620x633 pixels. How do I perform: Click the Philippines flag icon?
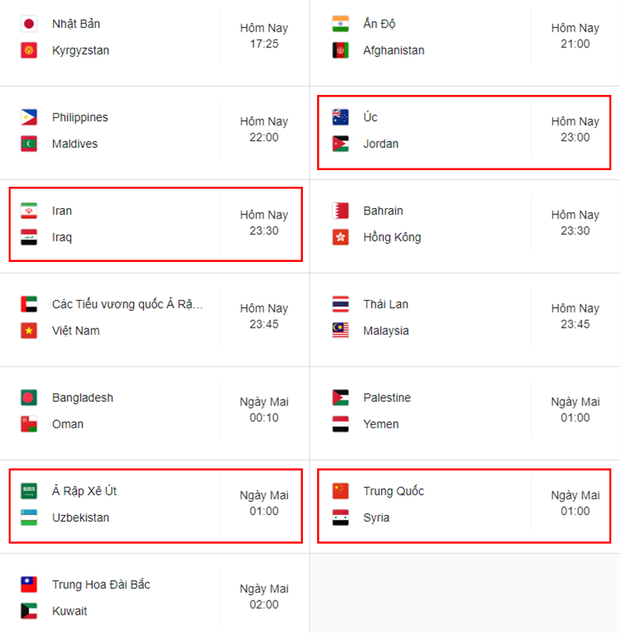(x=29, y=117)
